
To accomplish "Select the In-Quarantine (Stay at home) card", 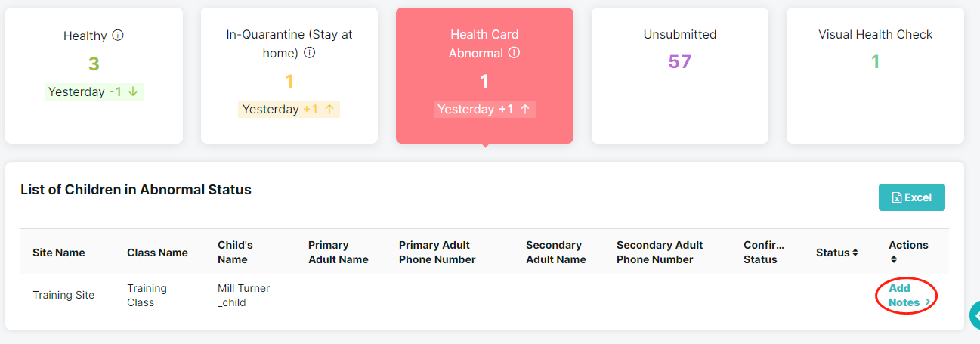I will point(289,76).
